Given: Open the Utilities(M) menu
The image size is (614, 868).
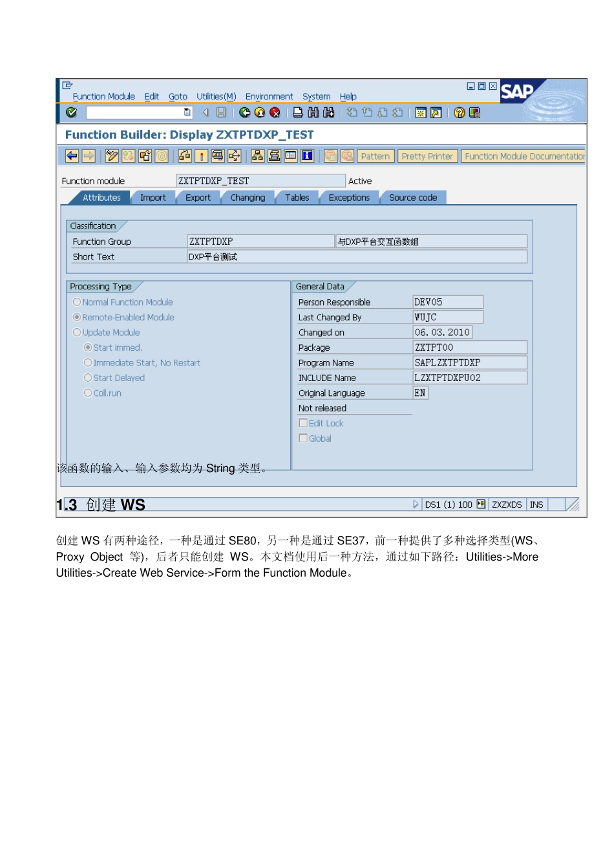Looking at the screenshot, I should 217,96.
